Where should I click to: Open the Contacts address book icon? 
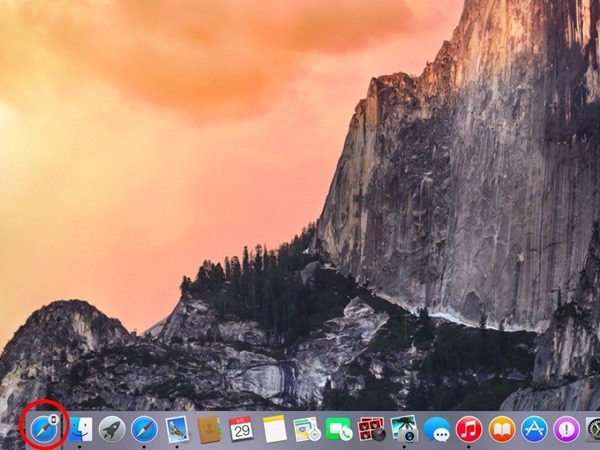(210, 430)
